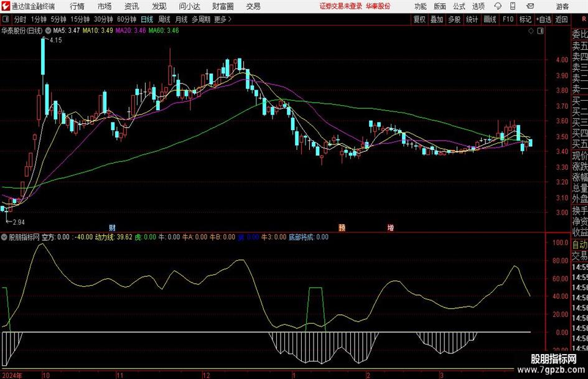Click the headset customer service icon
Screen dimensions: 588x379
tap(498, 6)
